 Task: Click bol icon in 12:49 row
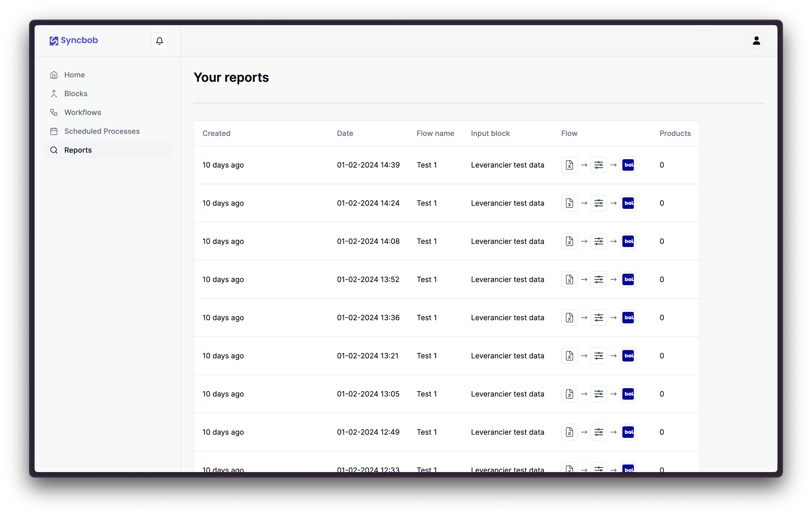point(628,432)
